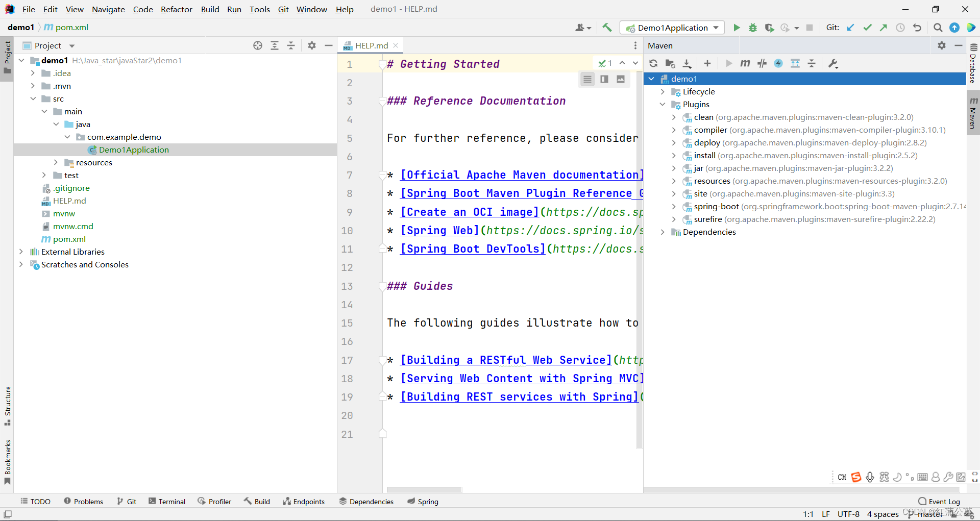Click the pom.xml breadcrumb in navigation bar
Image resolution: width=980 pixels, height=521 pixels.
[x=66, y=28]
